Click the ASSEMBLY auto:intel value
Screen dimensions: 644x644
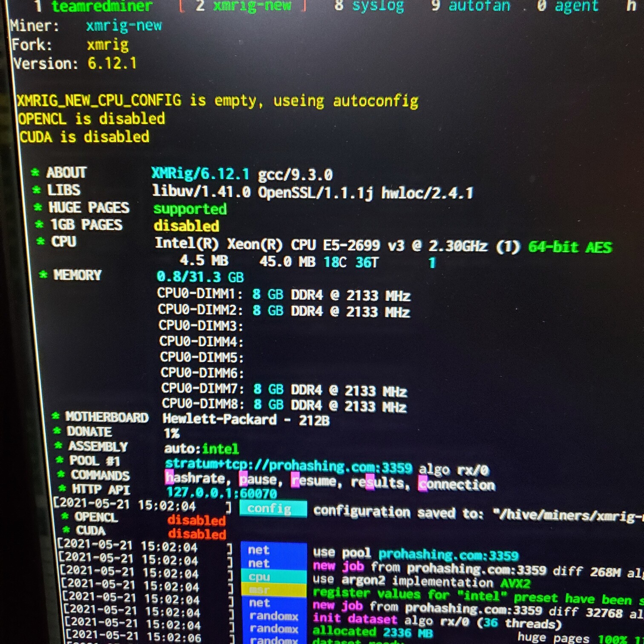click(201, 448)
